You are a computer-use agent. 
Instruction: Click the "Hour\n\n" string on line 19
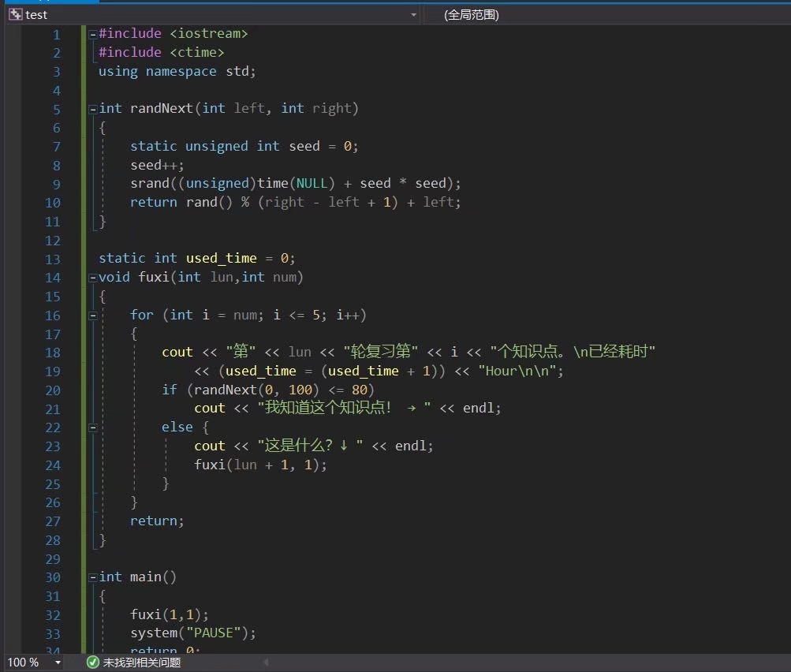coord(517,371)
